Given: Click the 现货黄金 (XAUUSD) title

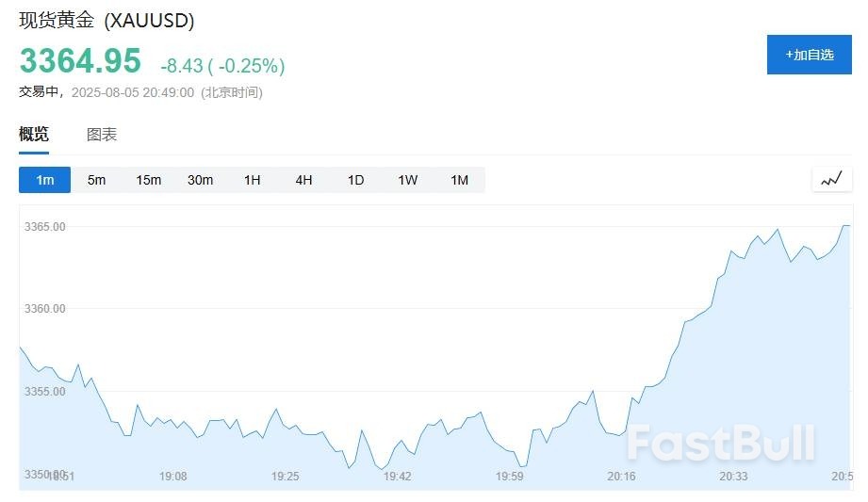Looking at the screenshot, I should tap(106, 21).
